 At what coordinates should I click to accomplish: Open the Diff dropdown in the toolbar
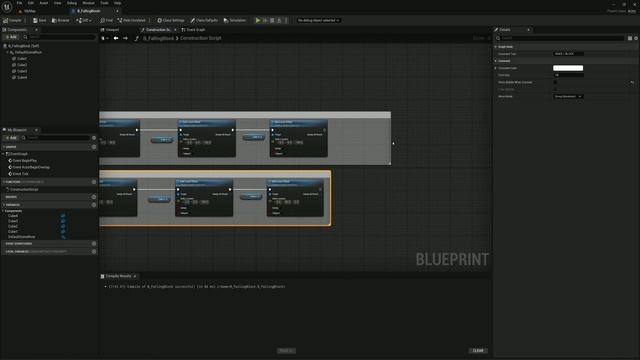click(84, 20)
